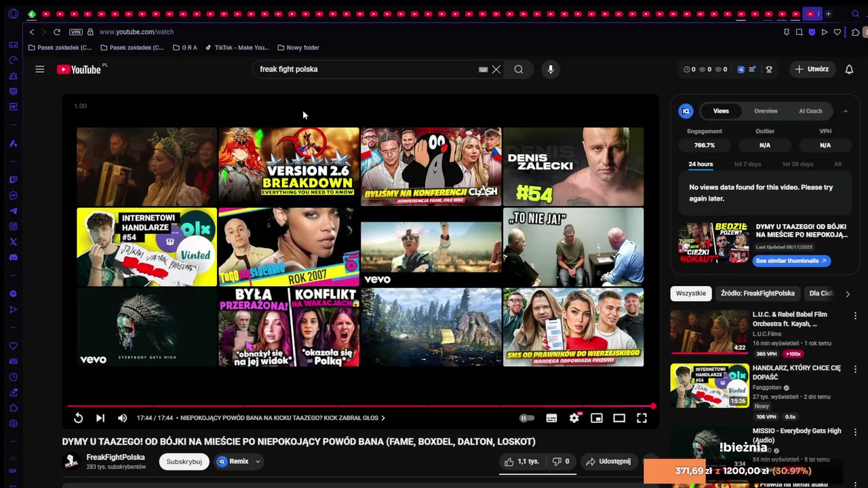This screenshot has width=868, height=488.
Task: Subscribe with the Subskrybuj button
Action: tap(184, 462)
